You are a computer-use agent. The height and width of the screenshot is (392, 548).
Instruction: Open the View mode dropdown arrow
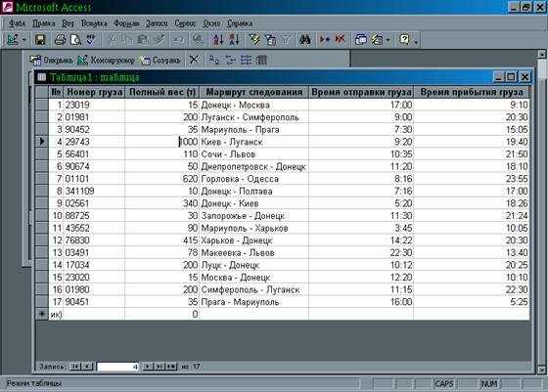(x=24, y=40)
